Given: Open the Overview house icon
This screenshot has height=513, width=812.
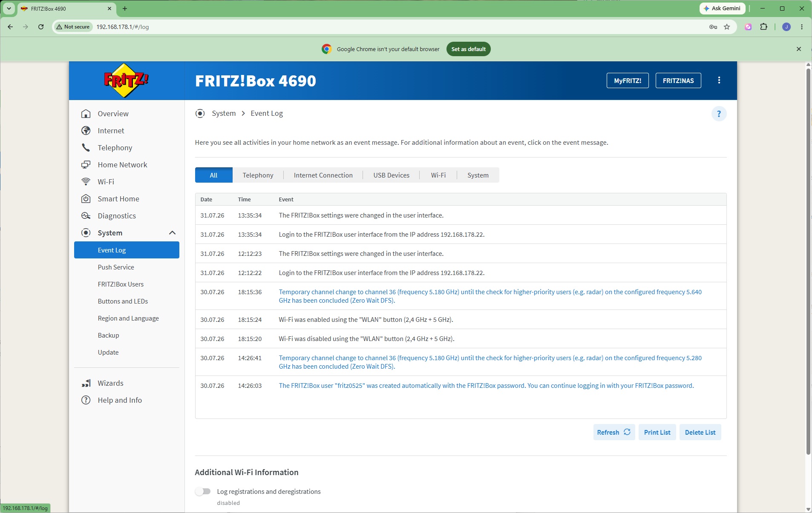Looking at the screenshot, I should (86, 114).
